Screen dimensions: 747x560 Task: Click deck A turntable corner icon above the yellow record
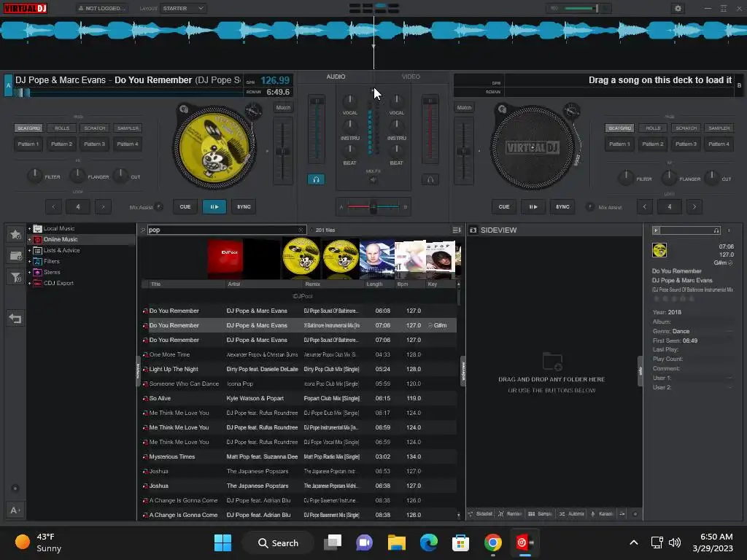183,109
